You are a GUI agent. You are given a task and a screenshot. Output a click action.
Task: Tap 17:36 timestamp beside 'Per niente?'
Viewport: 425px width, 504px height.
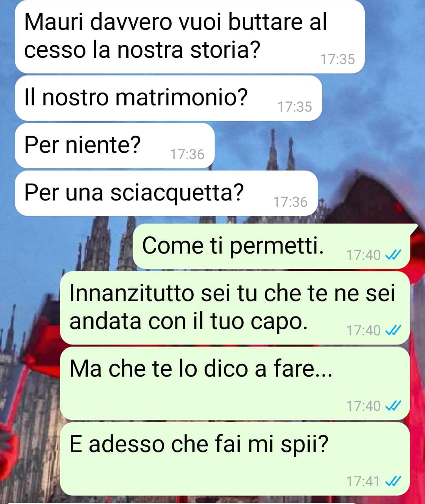pyautogui.click(x=187, y=155)
